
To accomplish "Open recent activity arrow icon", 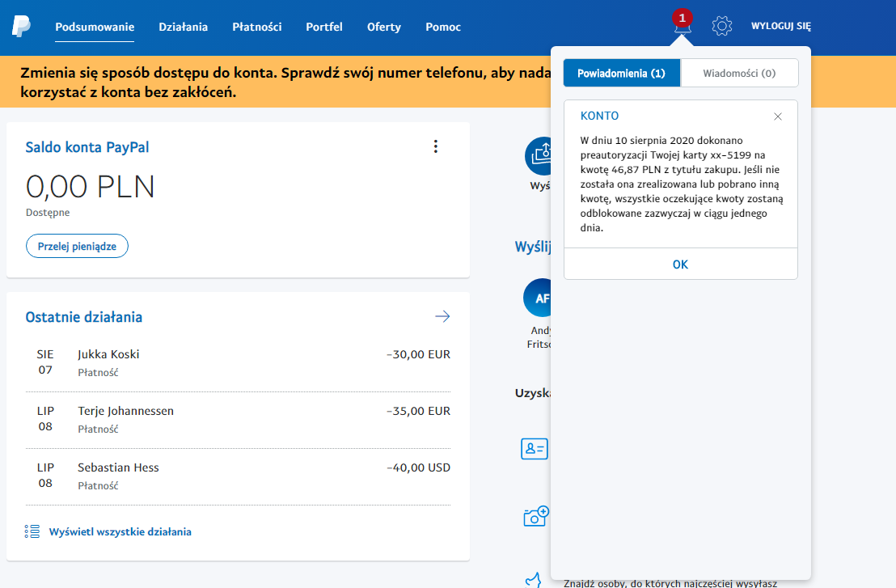I will click(442, 316).
